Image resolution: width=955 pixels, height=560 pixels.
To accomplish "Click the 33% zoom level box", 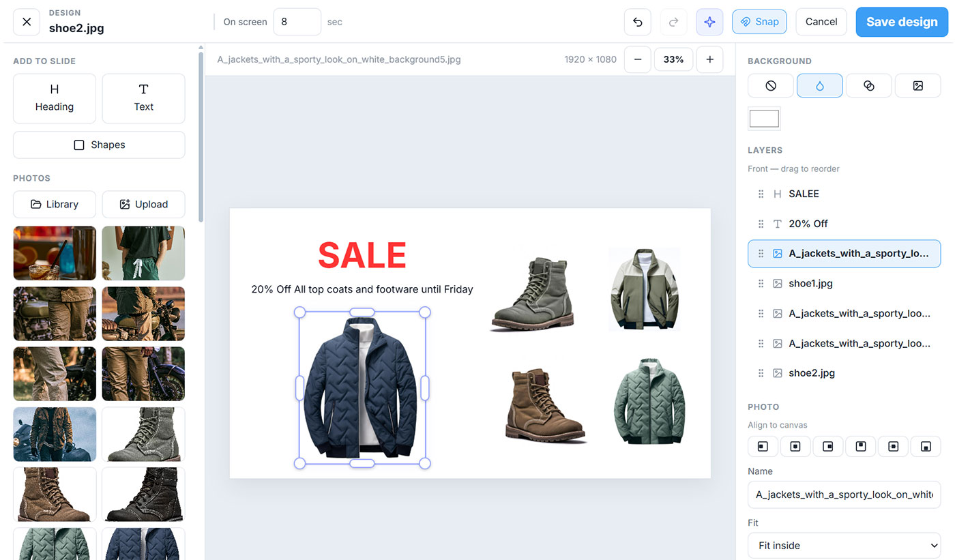I will pos(673,59).
